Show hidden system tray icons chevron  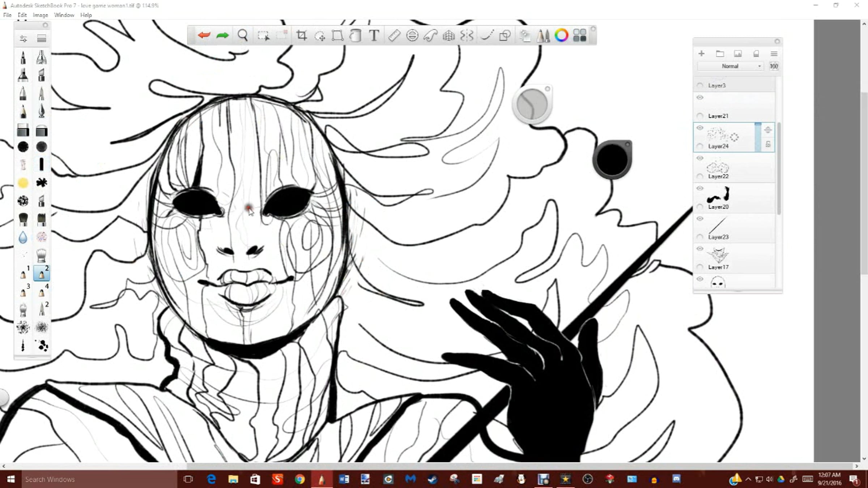pyautogui.click(x=748, y=479)
